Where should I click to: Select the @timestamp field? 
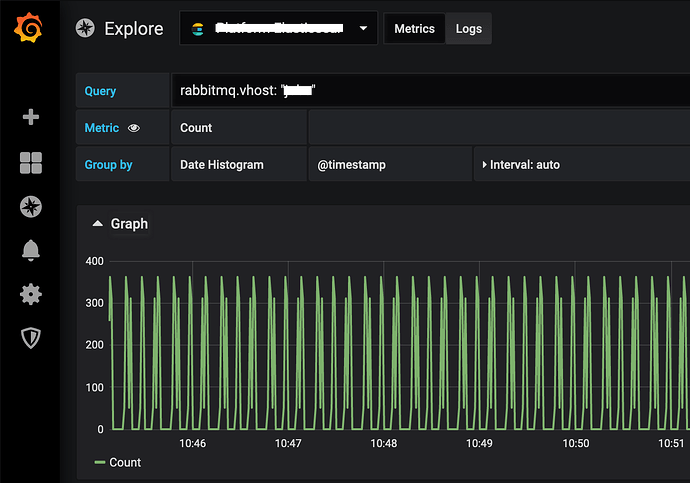351,164
